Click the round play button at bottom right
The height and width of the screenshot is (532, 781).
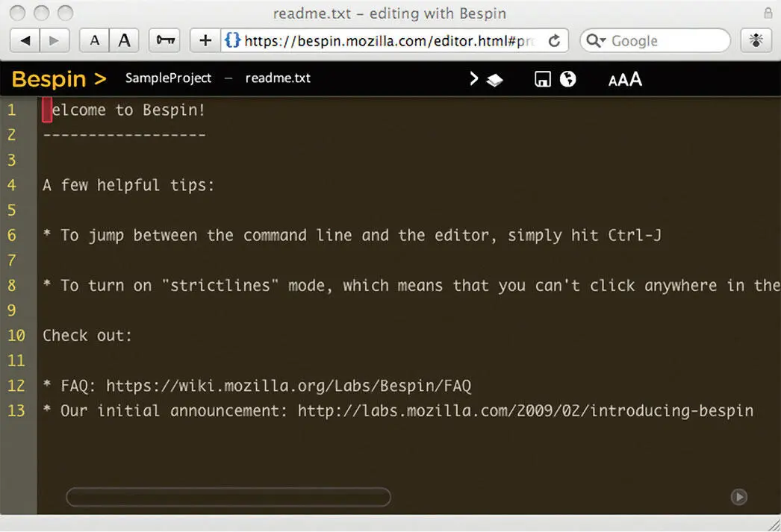[738, 497]
